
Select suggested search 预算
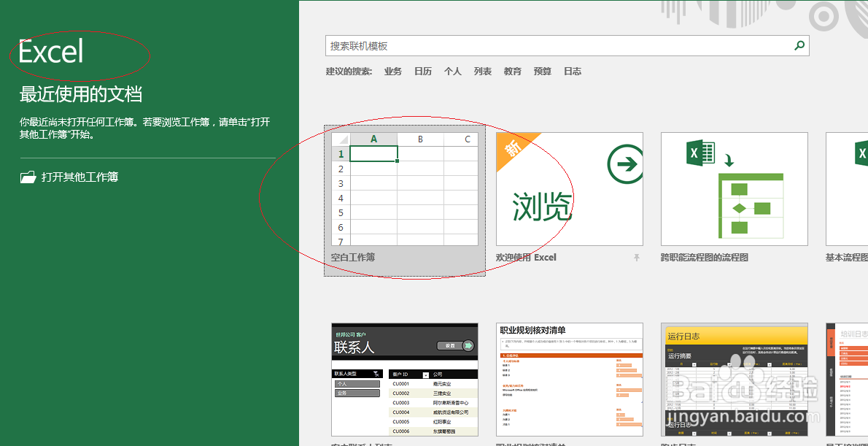(x=543, y=72)
